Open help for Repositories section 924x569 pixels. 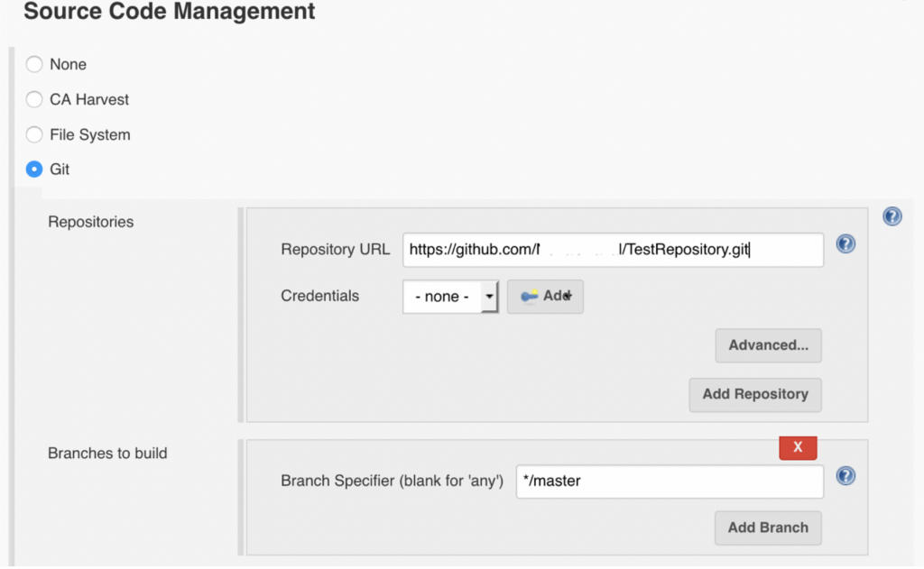coord(892,216)
